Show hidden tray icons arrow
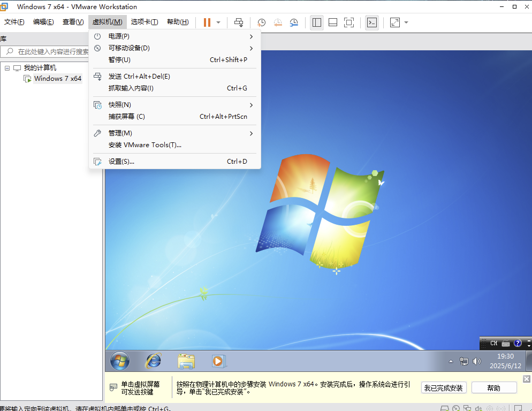Viewport: 532px width, 411px height. point(451,361)
